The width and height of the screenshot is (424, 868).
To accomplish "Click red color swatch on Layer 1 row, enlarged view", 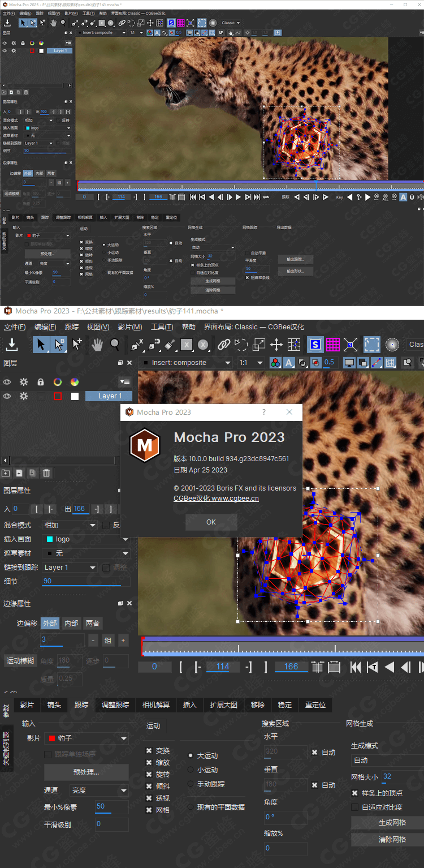I will (58, 397).
